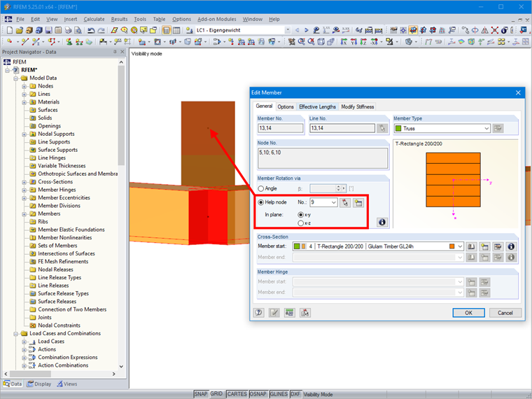
Task: Switch to Modify Stiffness tab
Action: pyautogui.click(x=357, y=106)
